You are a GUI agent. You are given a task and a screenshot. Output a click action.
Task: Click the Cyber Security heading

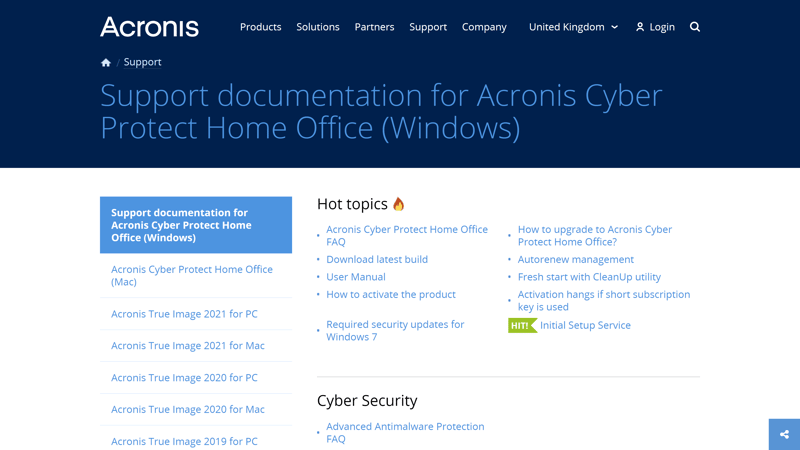(367, 401)
